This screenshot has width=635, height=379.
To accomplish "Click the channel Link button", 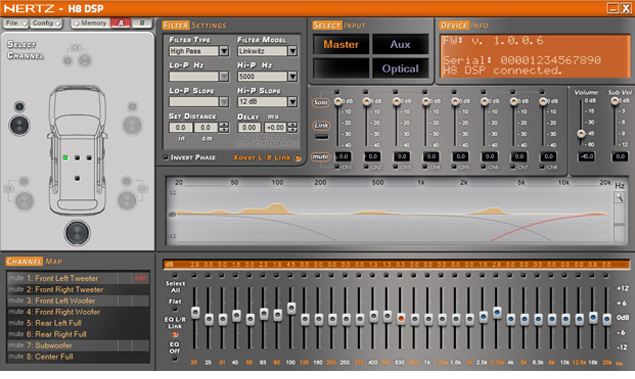I will point(321,126).
